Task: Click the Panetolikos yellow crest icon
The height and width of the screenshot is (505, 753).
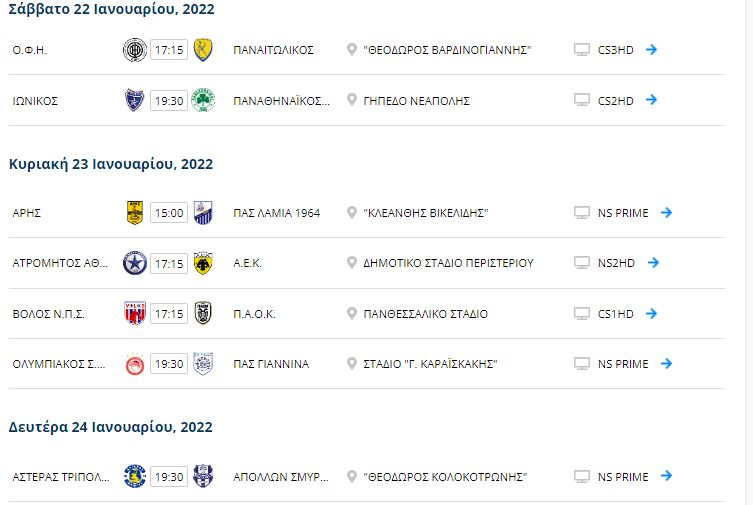Action: 204,49
